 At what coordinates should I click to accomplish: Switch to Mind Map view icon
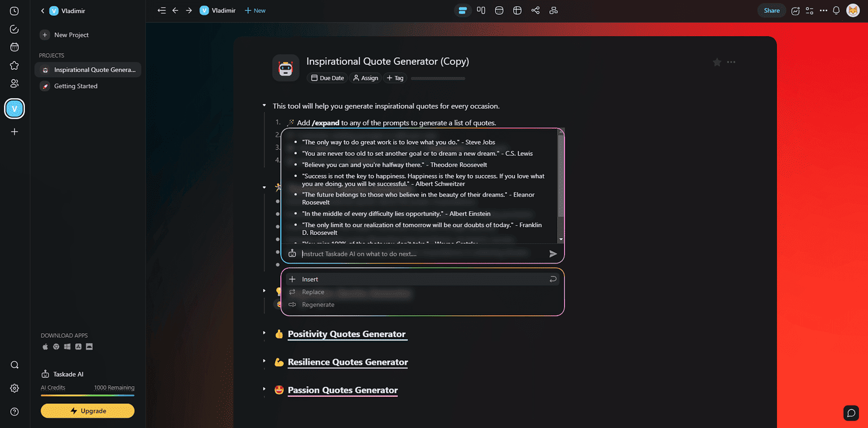coord(535,10)
